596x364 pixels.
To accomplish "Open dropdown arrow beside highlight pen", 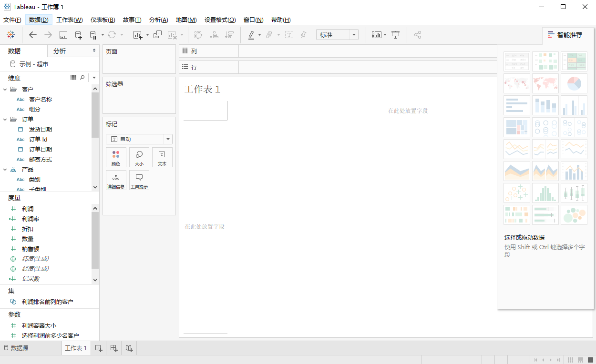I will (x=259, y=35).
